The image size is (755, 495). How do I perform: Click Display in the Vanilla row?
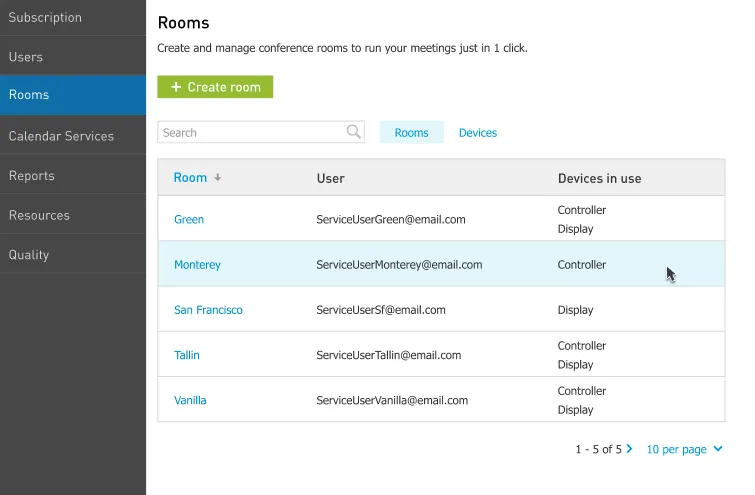click(x=575, y=410)
